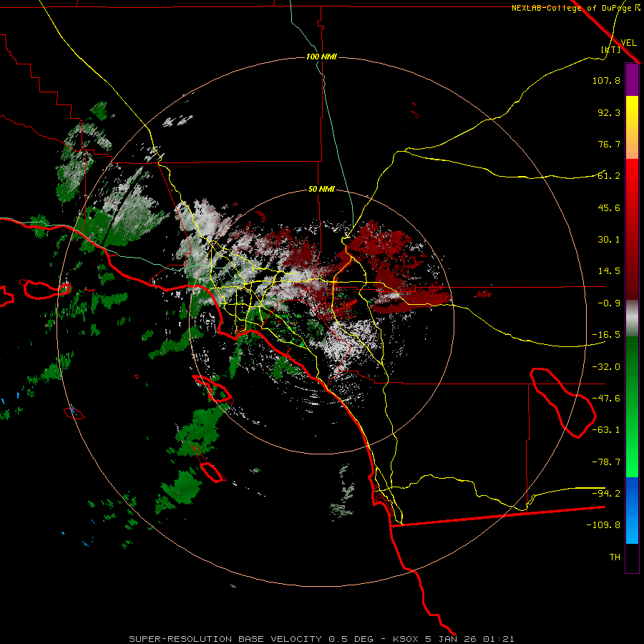This screenshot has height=644, width=644.
Task: Click the 100 NMI range ring label
Action: [321, 57]
